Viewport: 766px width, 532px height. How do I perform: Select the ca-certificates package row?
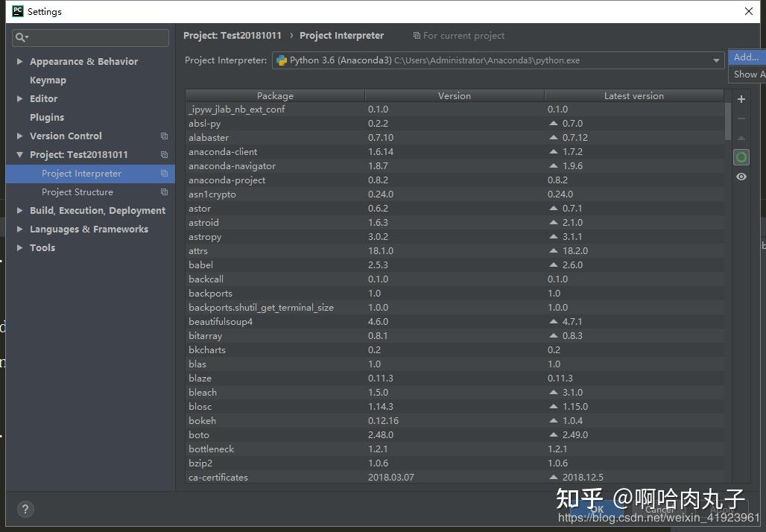click(455, 478)
